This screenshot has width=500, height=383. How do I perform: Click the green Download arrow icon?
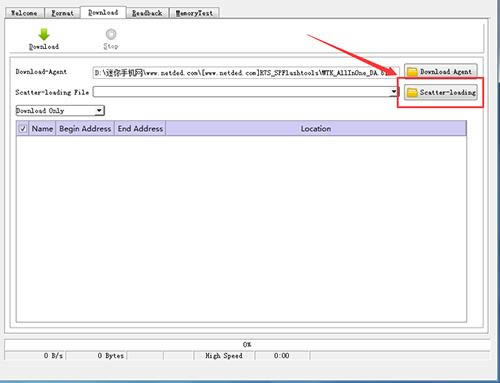(x=44, y=34)
